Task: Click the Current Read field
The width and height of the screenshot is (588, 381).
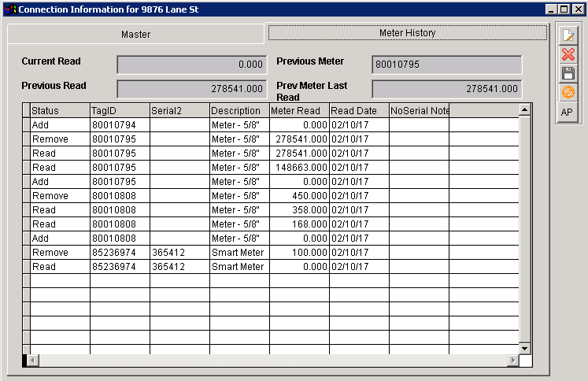Action: pos(192,65)
